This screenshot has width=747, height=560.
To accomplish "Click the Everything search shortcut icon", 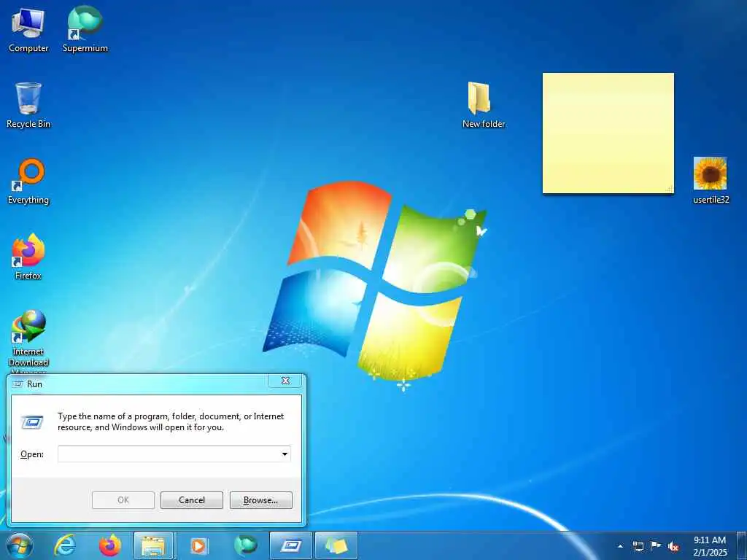I will click(x=28, y=181).
